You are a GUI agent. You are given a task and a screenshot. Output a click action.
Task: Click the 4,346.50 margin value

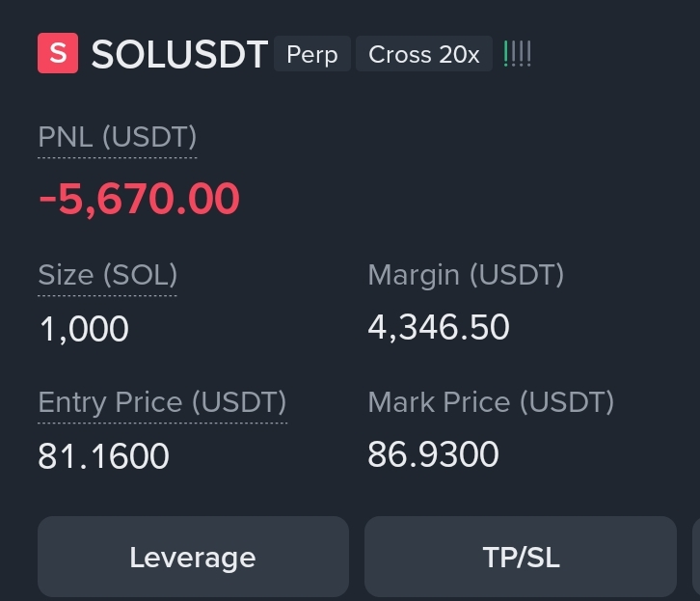pos(439,327)
